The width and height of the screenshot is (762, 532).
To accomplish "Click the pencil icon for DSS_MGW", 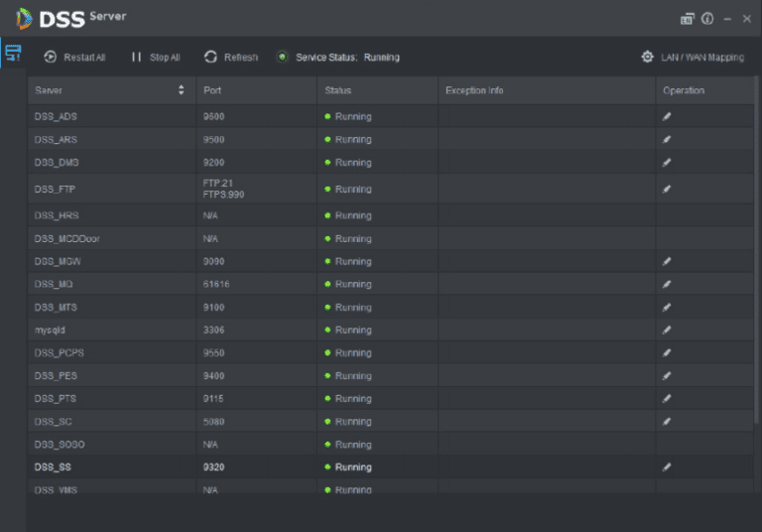I will click(x=667, y=261).
